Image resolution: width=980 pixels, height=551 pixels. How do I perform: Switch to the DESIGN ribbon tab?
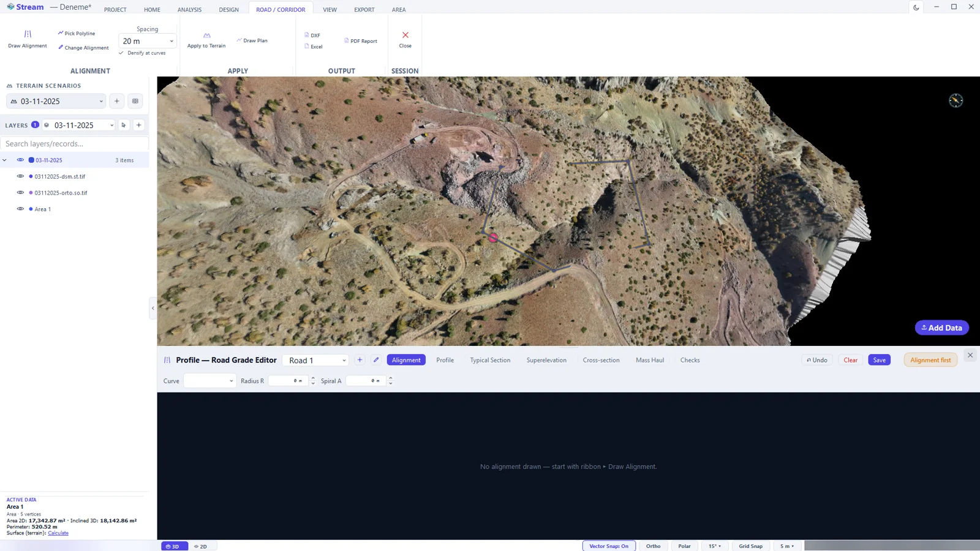[x=229, y=10]
